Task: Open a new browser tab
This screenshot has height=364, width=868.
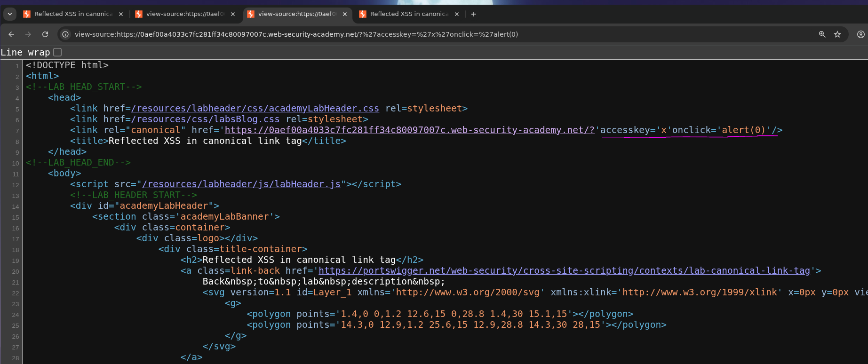Action: (x=474, y=14)
